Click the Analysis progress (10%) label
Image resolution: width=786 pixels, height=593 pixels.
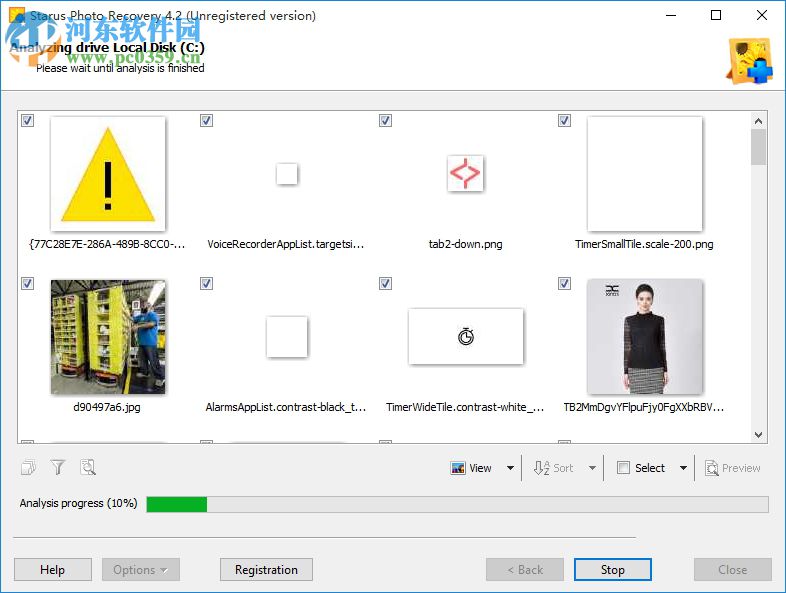78,503
